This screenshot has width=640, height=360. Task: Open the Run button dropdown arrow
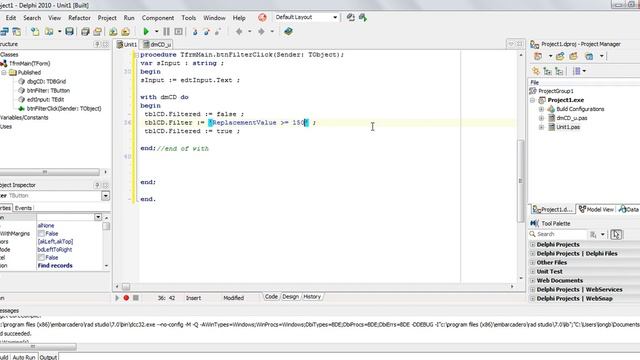[x=156, y=31]
